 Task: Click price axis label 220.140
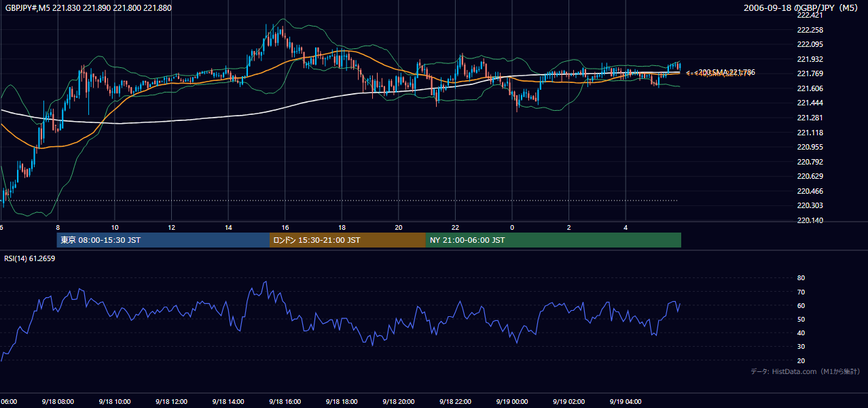(x=810, y=220)
